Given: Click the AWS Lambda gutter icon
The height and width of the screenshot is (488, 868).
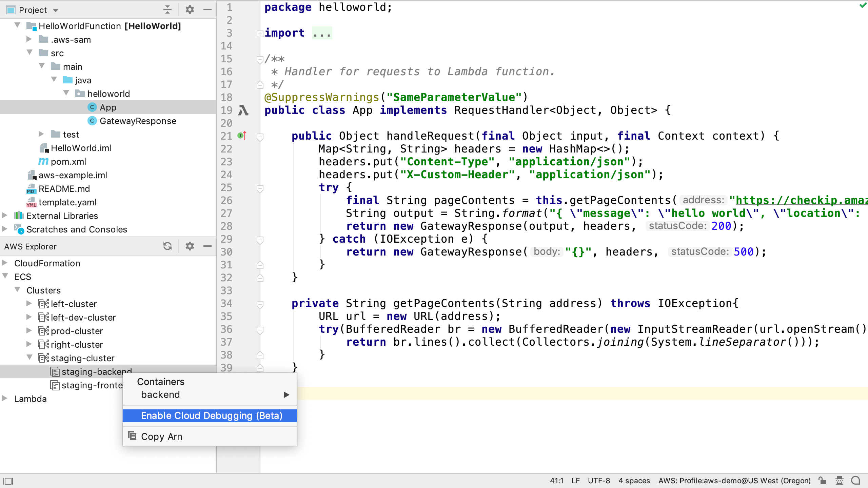Looking at the screenshot, I should tap(243, 110).
